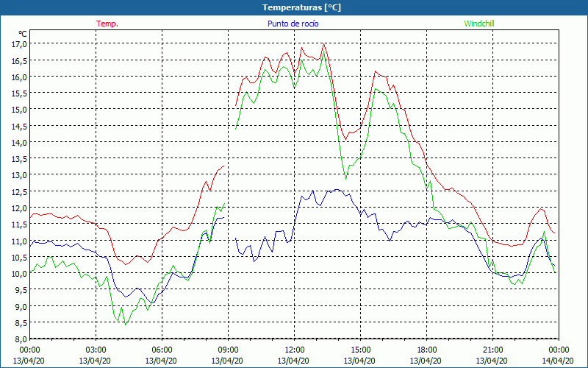Screen dimensions: 588x368
Task: Click the '15,0' y-axis value
Action: pos(20,109)
